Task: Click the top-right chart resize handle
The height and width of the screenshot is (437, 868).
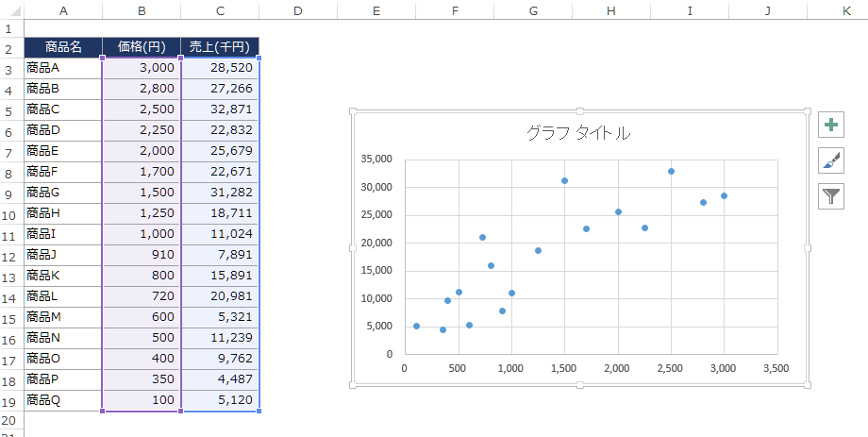Action: pyautogui.click(x=808, y=111)
